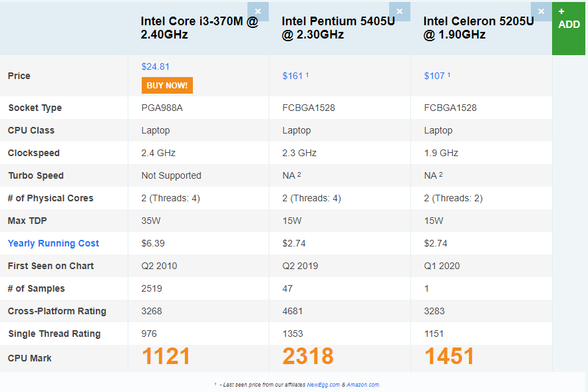Viewport: 588px width, 392px height.
Task: Visit the NewEgg.com affiliate link
Action: click(x=323, y=385)
